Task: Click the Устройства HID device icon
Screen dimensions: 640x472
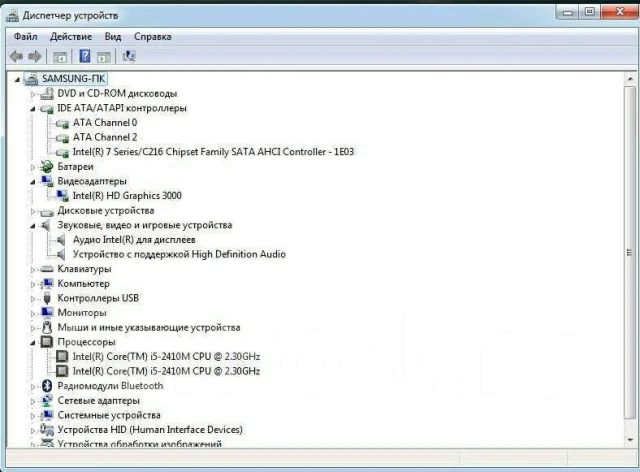Action: pos(47,430)
